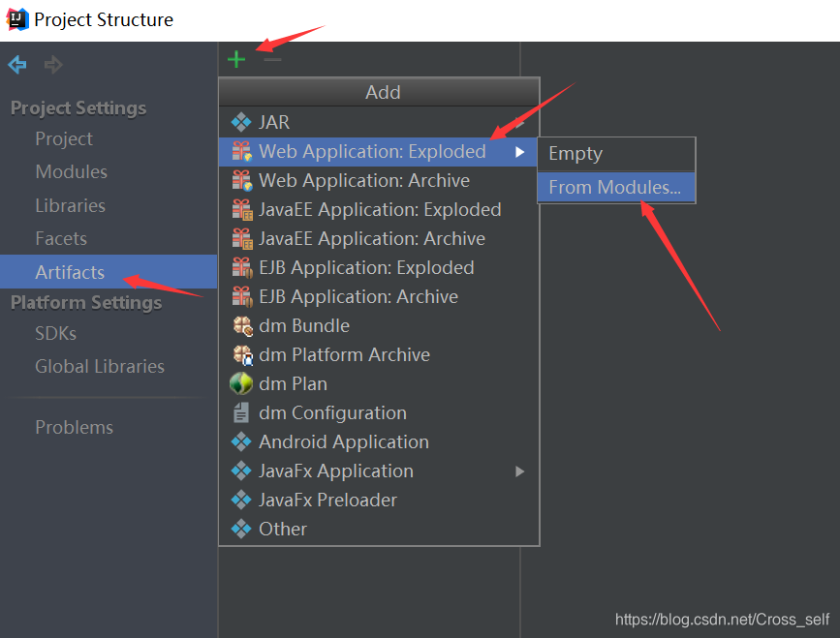
Task: Click the IntelliJ logo in the title bar
Action: 16,19
